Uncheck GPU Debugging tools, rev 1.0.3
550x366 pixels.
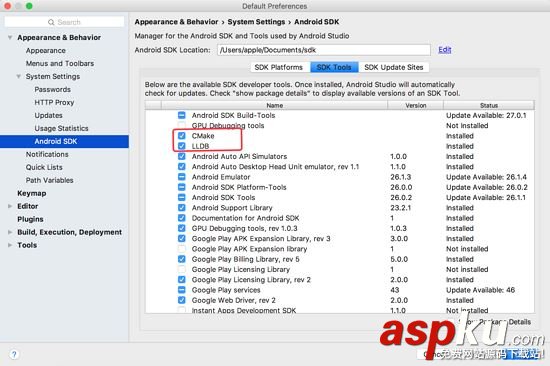pyautogui.click(x=182, y=228)
